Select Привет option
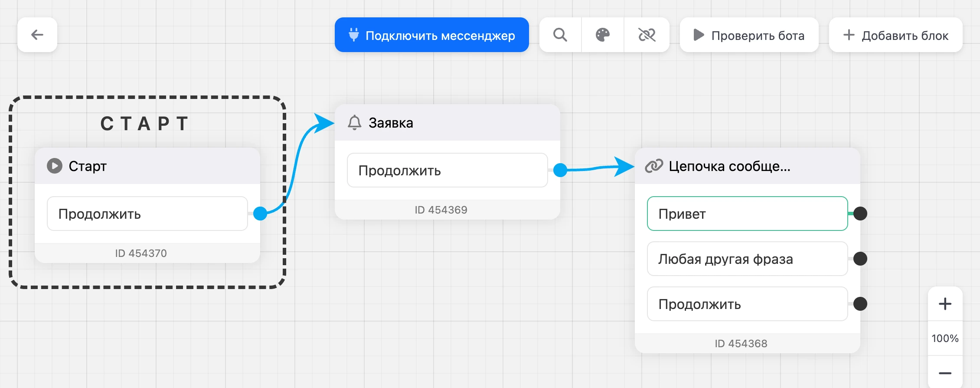 tap(748, 214)
